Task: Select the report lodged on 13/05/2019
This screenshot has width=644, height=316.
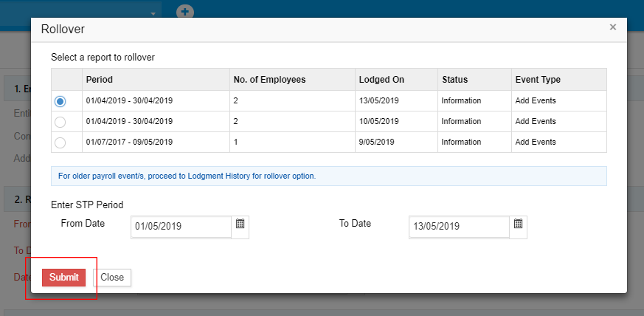Action: pos(60,101)
